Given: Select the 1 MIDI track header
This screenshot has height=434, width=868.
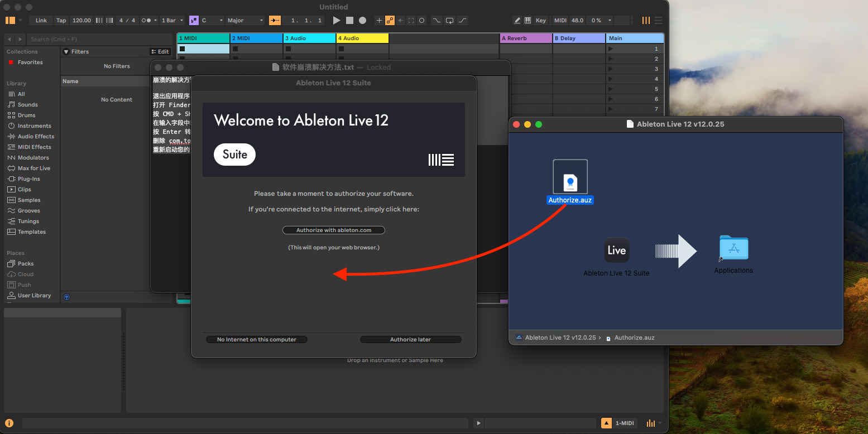Looking at the screenshot, I should click(x=203, y=38).
